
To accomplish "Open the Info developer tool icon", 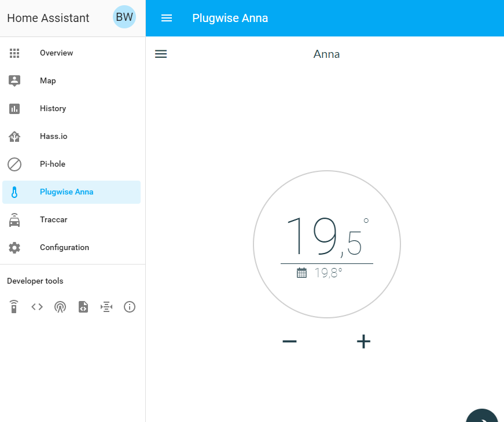I will 130,307.
